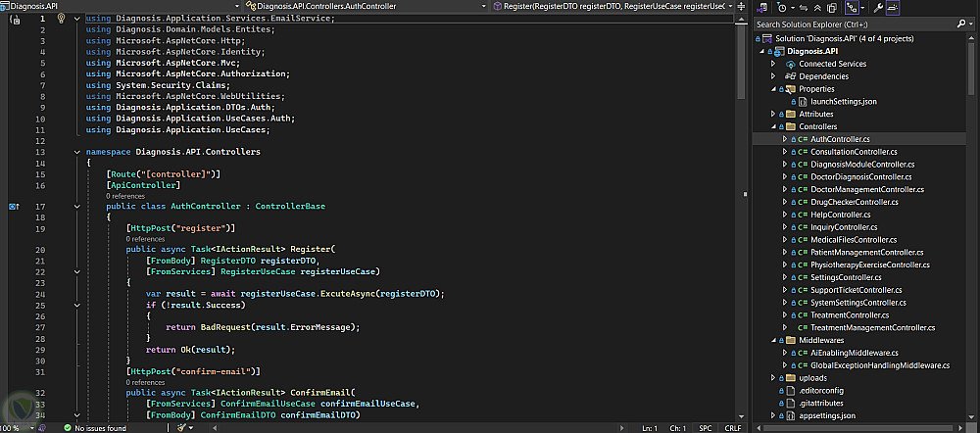Collapse AuthController class at line 17
Screen dimensions: 980x433
[x=76, y=206]
